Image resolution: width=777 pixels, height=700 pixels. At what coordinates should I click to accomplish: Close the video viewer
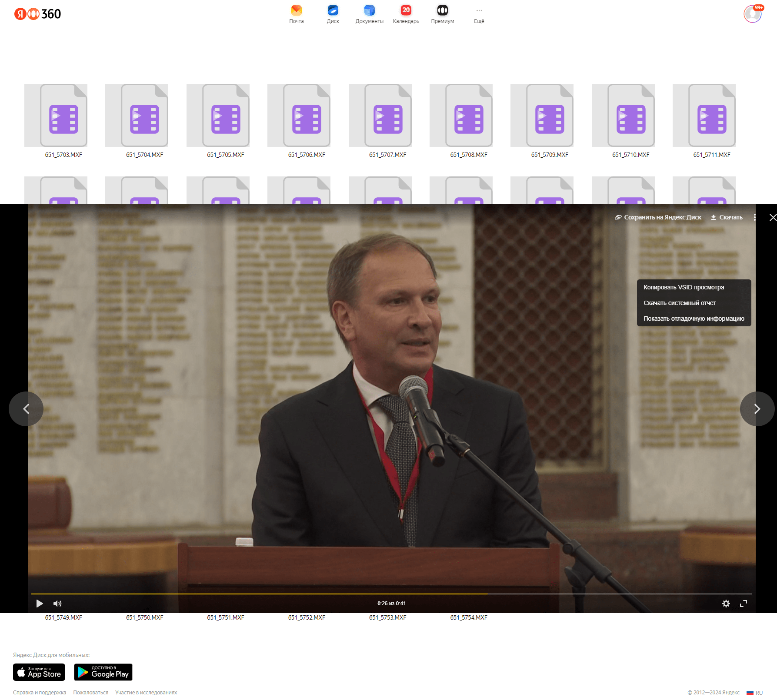click(773, 217)
